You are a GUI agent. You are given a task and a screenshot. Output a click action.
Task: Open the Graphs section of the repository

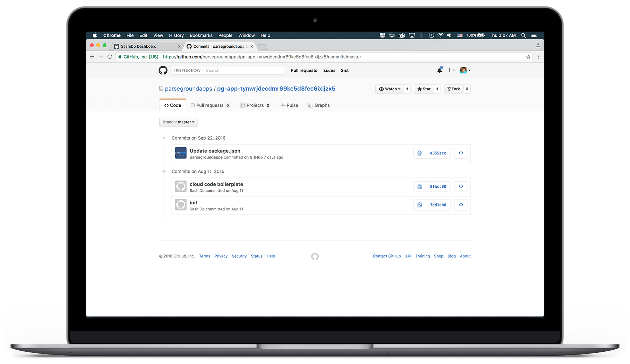318,105
